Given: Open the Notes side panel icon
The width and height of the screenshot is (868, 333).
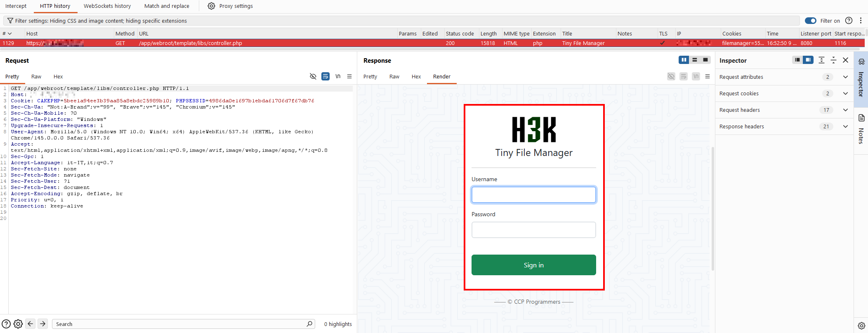Looking at the screenshot, I should coord(861,118).
